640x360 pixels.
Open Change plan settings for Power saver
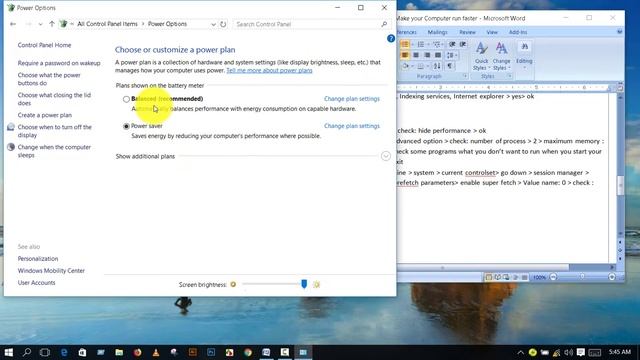[x=351, y=126]
